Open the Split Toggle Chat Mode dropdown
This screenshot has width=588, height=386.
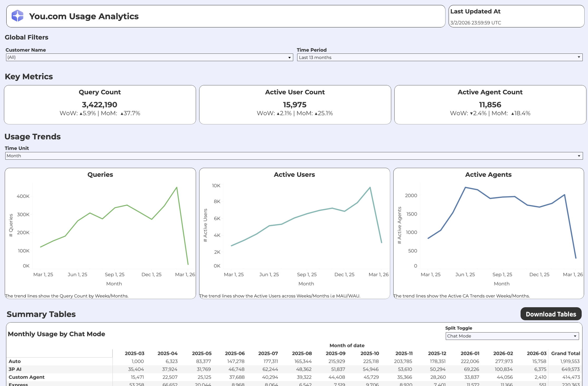[512, 336]
